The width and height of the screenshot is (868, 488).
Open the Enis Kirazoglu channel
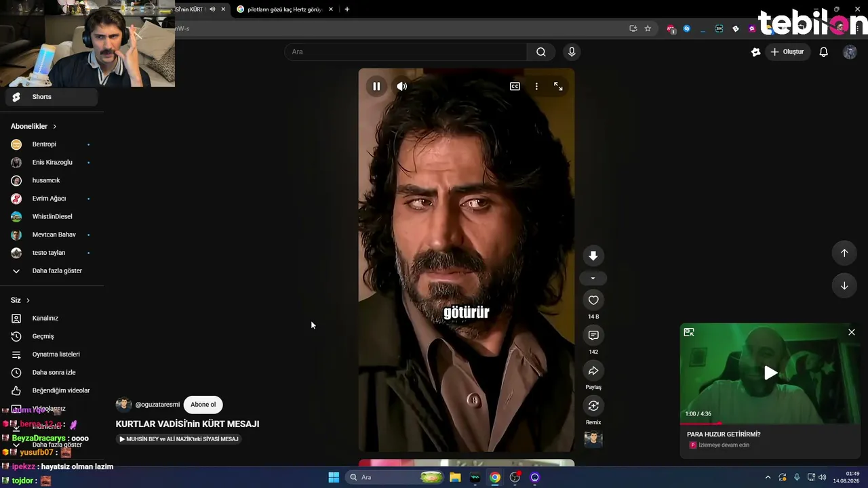coord(52,163)
